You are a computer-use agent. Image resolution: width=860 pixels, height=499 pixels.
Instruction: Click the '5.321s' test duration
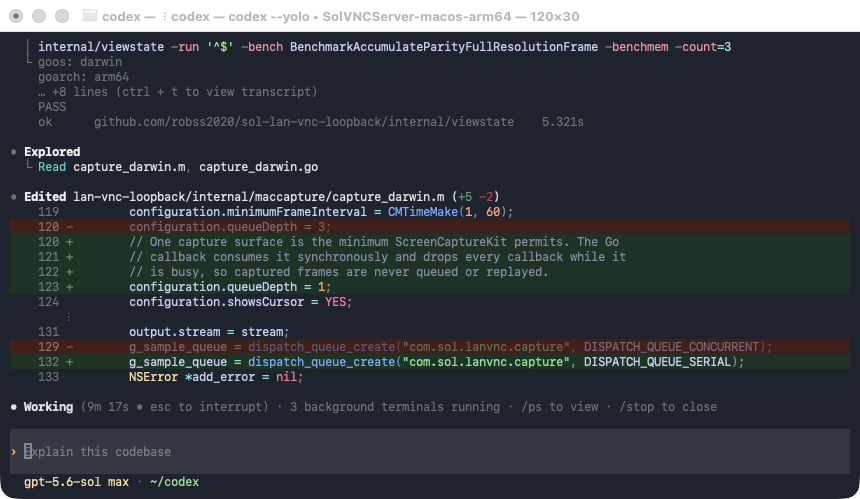[x=563, y=122]
